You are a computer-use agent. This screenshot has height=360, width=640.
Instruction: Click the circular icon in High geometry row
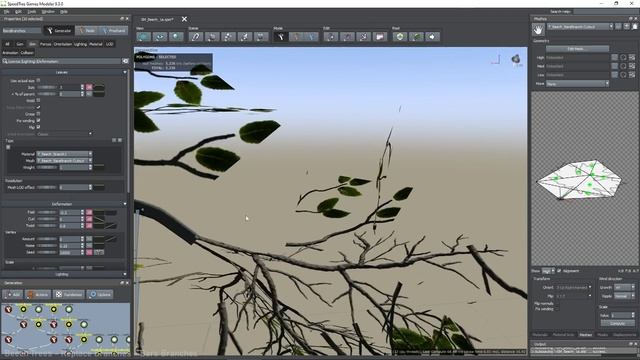(x=623, y=58)
